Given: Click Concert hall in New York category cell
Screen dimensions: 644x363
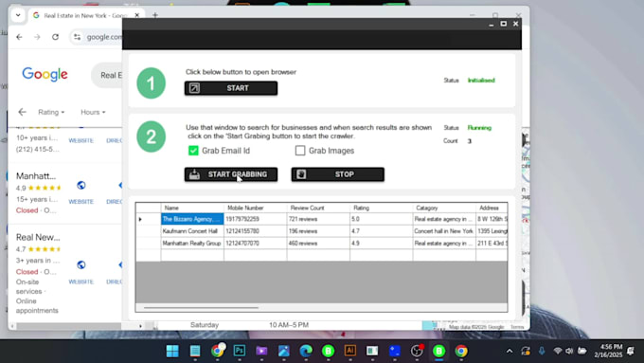Looking at the screenshot, I should (x=444, y=231).
